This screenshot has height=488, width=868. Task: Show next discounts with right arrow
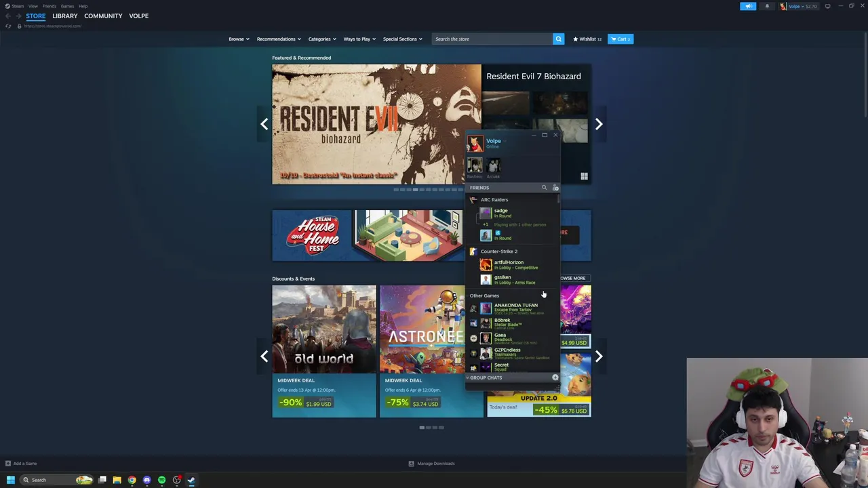pyautogui.click(x=599, y=357)
